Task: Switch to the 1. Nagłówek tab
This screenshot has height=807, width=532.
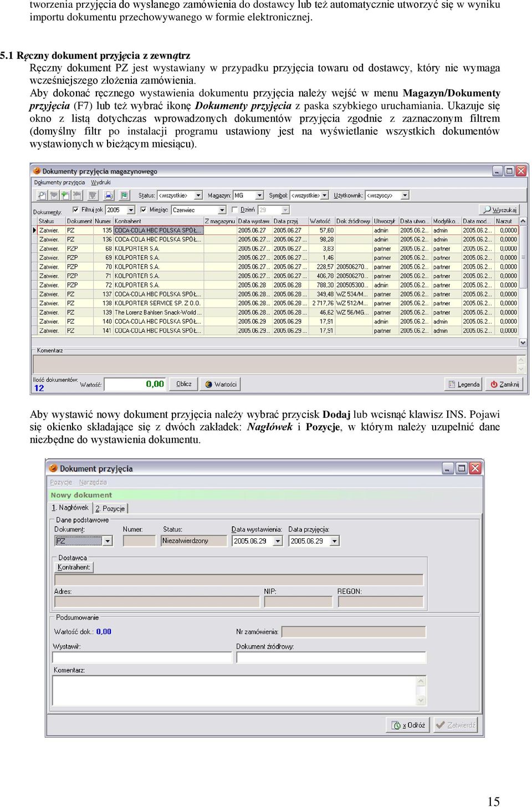Action: (70, 508)
